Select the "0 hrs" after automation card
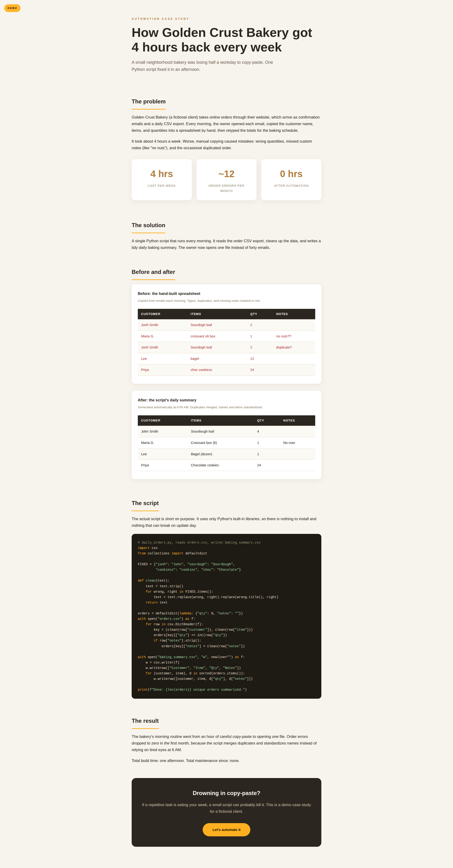The width and height of the screenshot is (453, 868). [291, 180]
